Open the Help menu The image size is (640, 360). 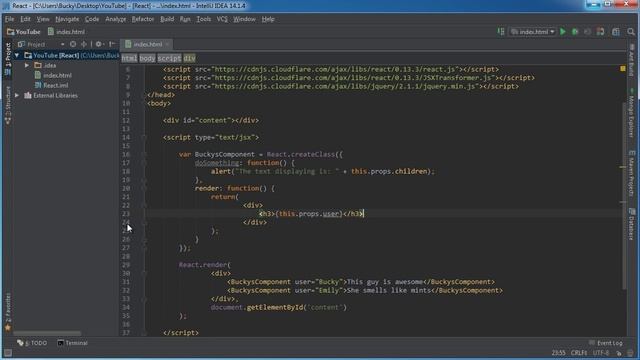[x=268, y=19]
